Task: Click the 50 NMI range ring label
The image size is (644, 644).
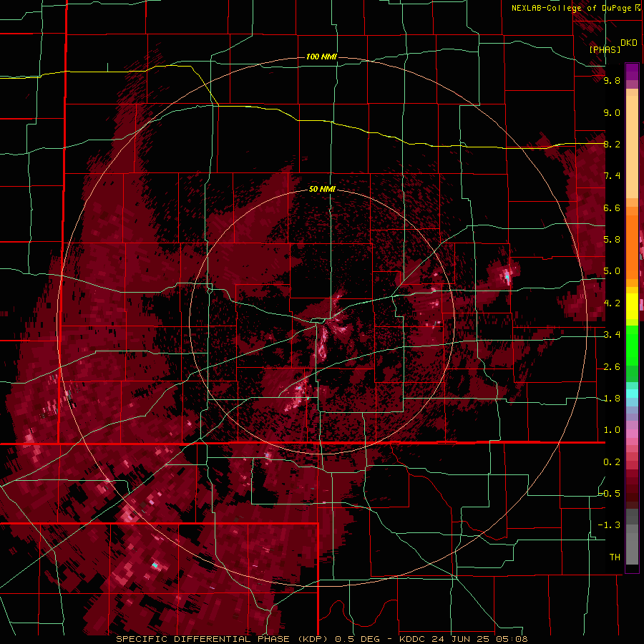Action: [x=322, y=189]
